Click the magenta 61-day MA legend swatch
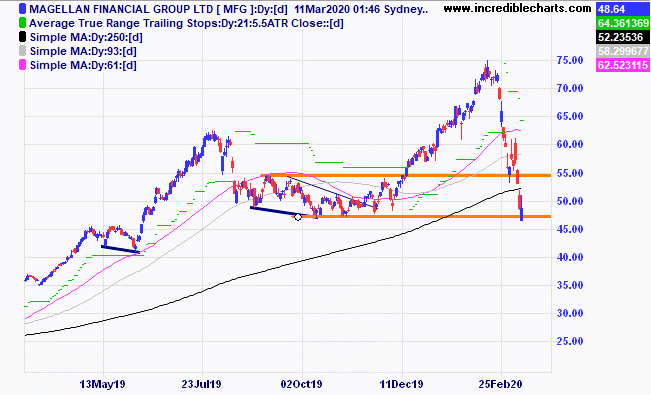Viewport: 651px width, 395px height. pos(22,65)
